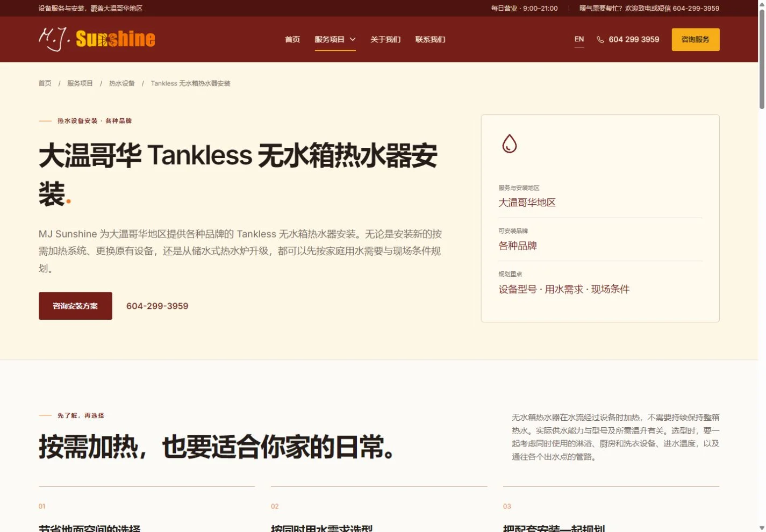Click the 先了解,再选择 label
The image size is (766, 532).
81,415
